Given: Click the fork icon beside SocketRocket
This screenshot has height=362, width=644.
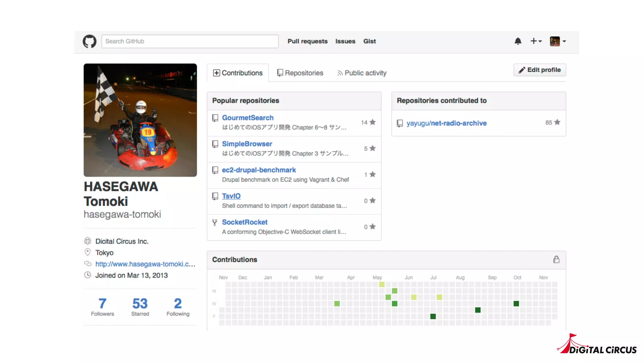Looking at the screenshot, I should click(215, 222).
